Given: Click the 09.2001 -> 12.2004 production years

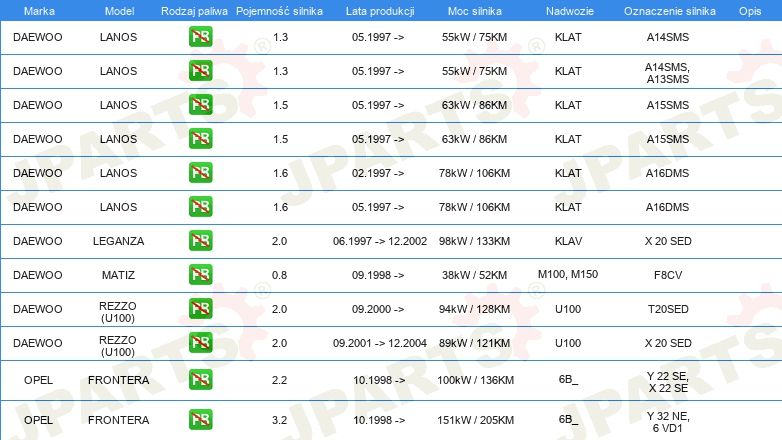Looking at the screenshot, I should [x=380, y=343].
